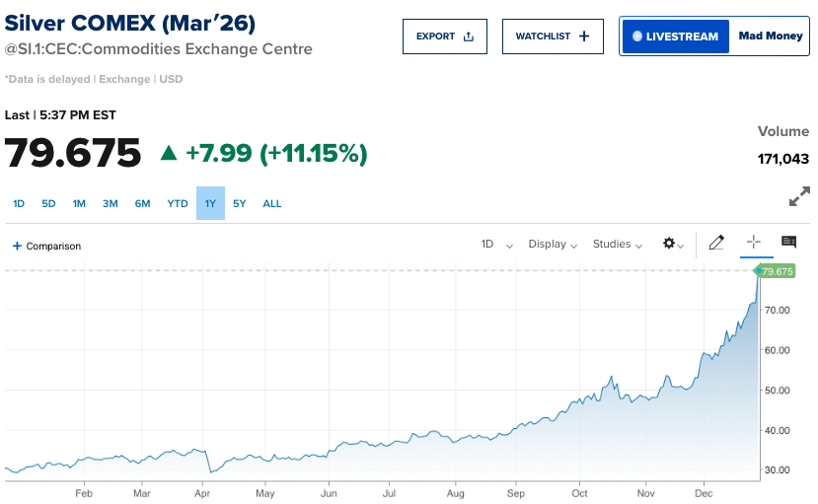Expand the Display dropdown
This screenshot has height=504, width=818.
coord(553,245)
